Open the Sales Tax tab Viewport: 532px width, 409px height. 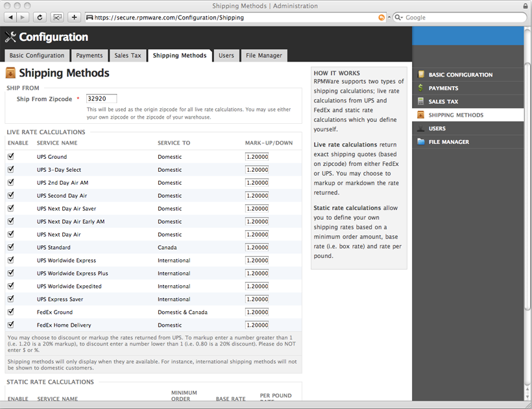coord(128,56)
